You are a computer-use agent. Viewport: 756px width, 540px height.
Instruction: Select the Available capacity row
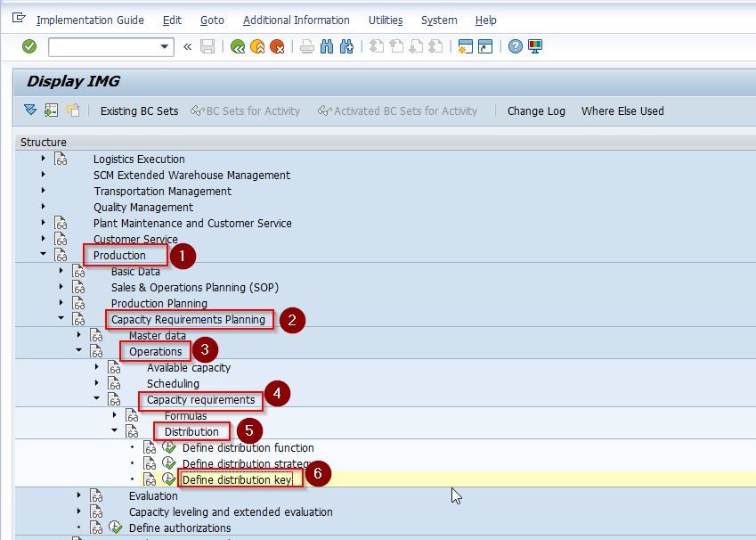(189, 368)
